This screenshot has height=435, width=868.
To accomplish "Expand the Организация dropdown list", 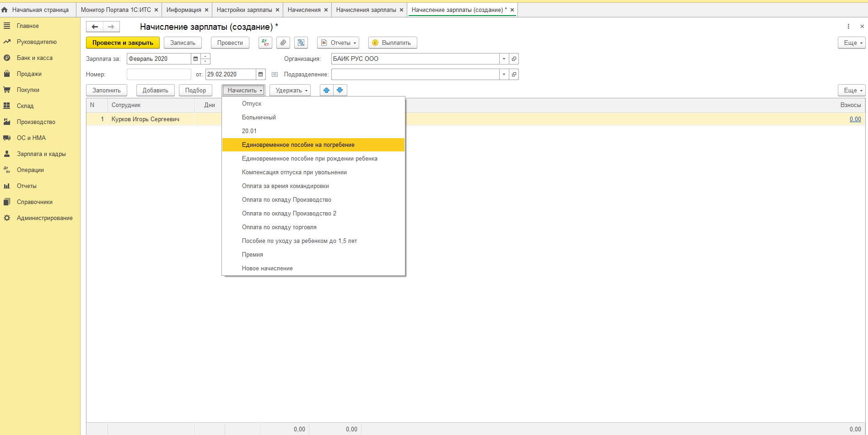I will click(x=504, y=59).
